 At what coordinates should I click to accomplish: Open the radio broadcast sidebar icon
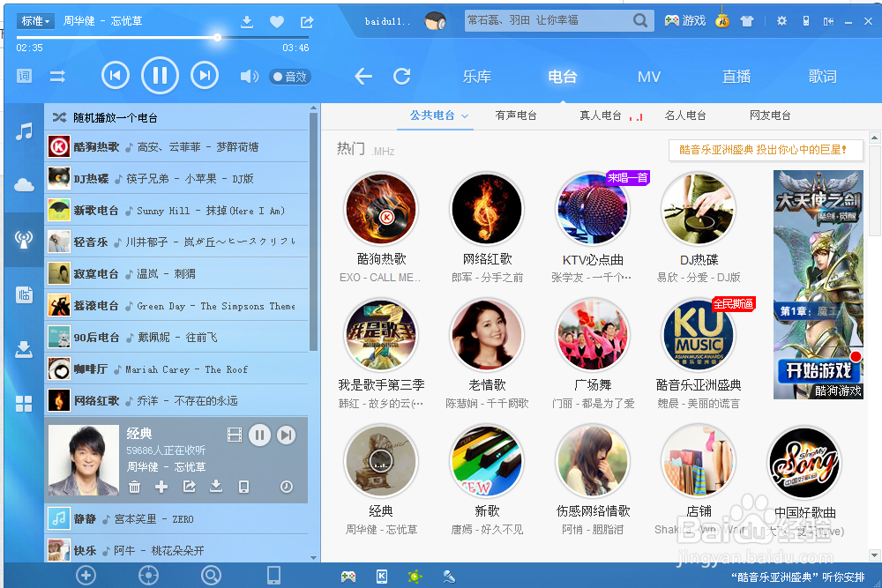pos(24,240)
